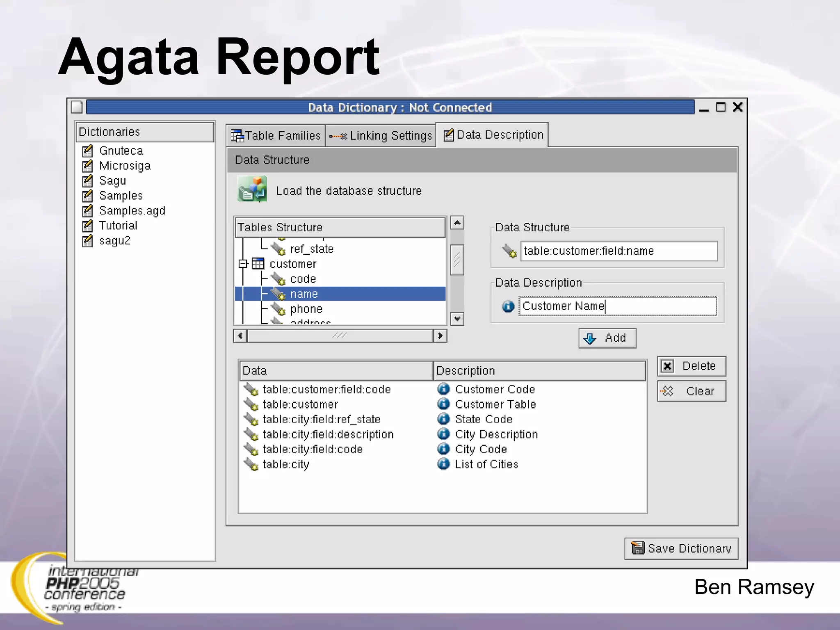The image size is (840, 630).
Task: Click the window menu icon in title bar
Action: pos(77,107)
